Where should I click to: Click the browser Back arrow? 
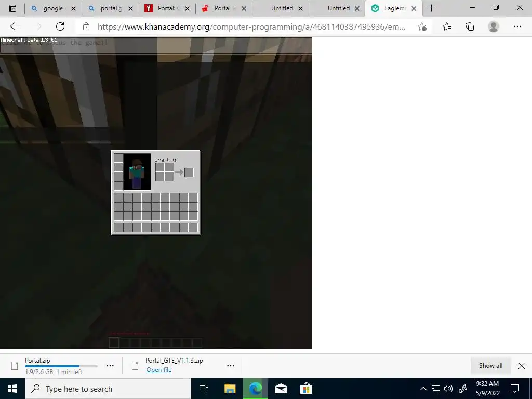click(x=14, y=26)
